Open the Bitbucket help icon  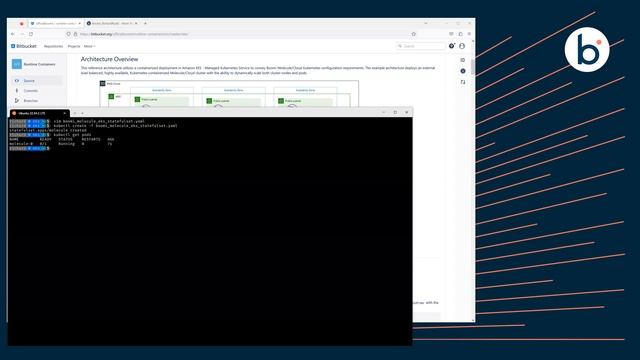click(451, 46)
